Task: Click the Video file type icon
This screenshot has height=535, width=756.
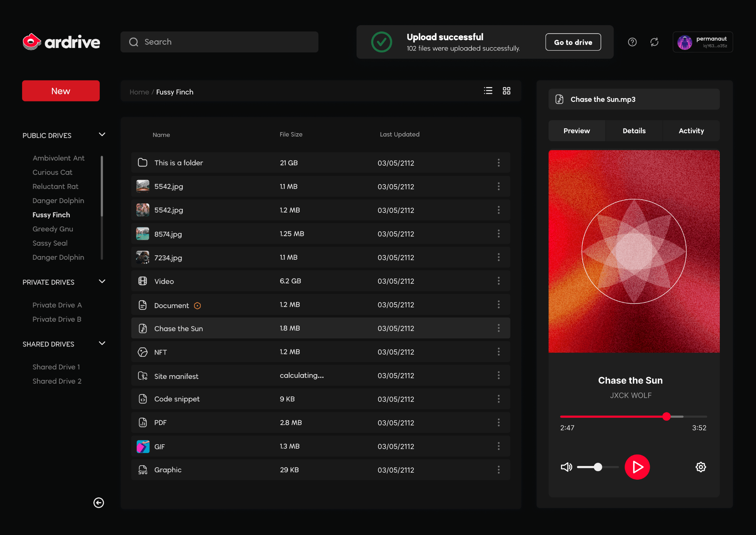Action: [142, 281]
